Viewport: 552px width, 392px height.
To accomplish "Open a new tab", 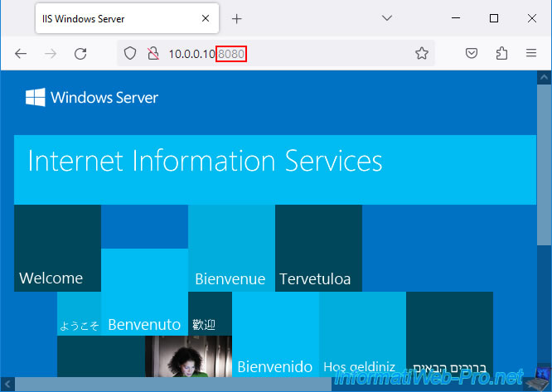I will pyautogui.click(x=236, y=19).
